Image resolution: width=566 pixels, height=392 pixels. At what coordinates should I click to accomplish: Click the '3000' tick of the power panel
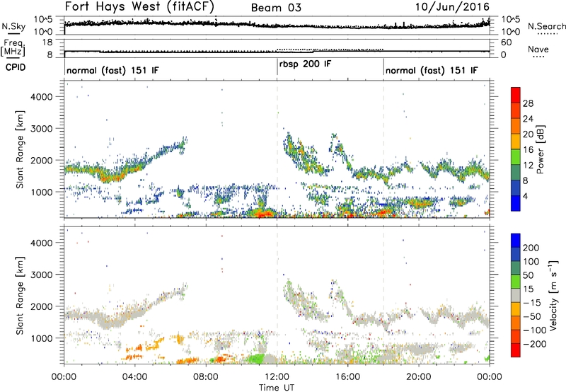click(x=41, y=129)
